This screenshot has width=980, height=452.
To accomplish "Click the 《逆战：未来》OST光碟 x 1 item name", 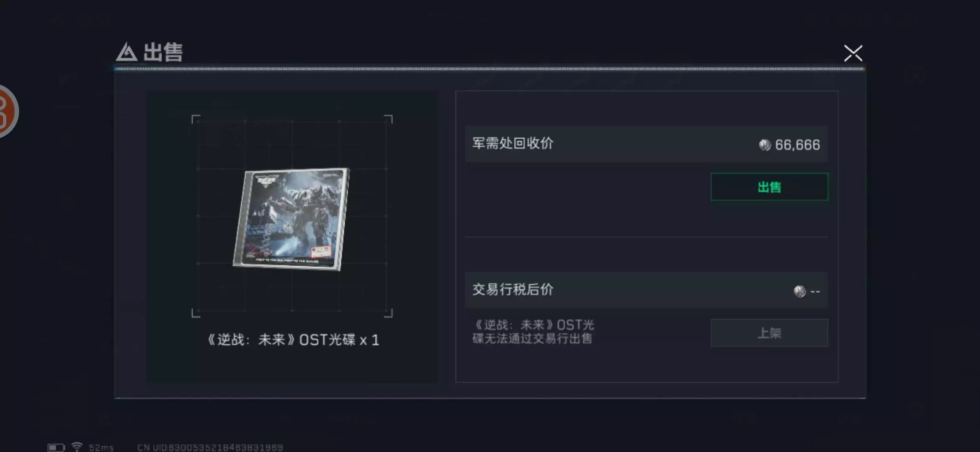I will pos(293,339).
